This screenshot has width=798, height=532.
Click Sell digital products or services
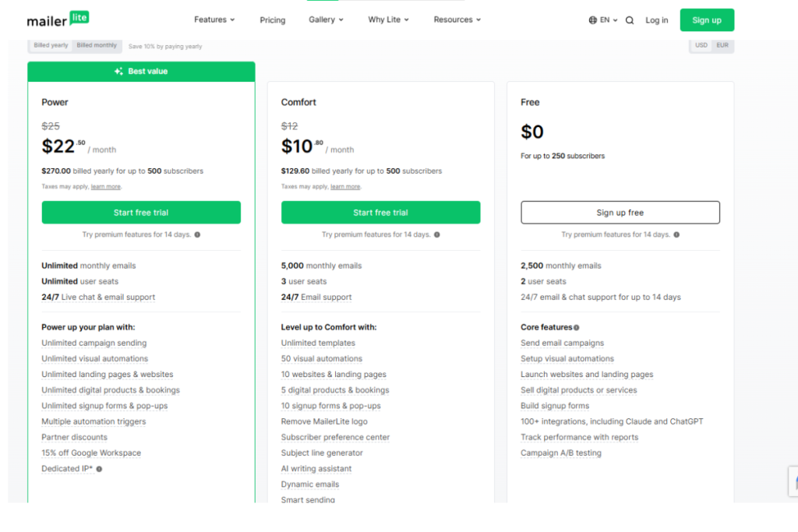579,390
